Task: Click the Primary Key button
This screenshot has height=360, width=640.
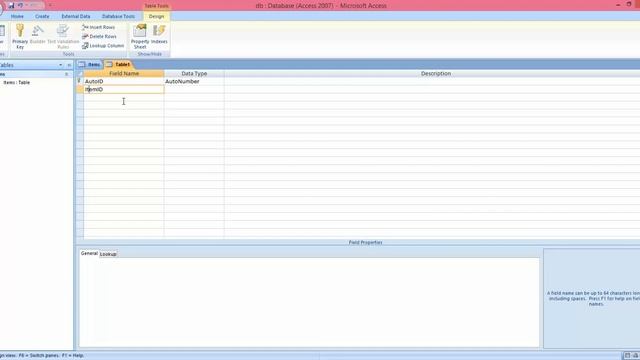Action: (20, 36)
